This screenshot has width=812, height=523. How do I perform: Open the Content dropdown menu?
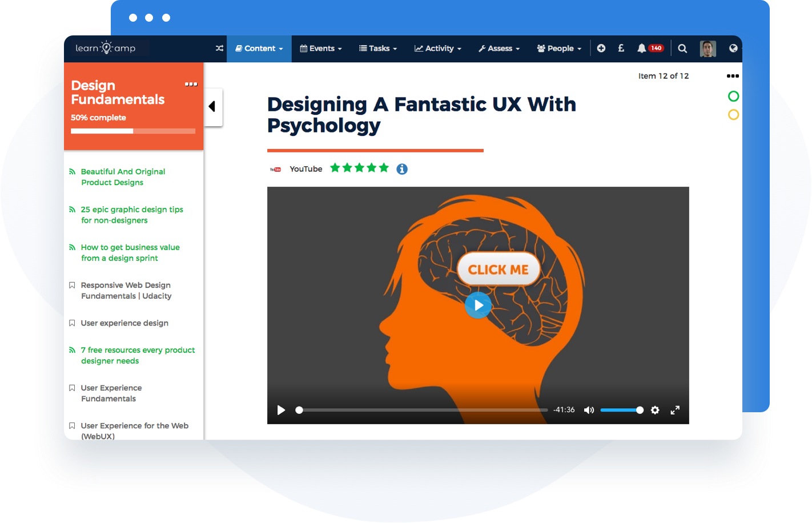259,49
